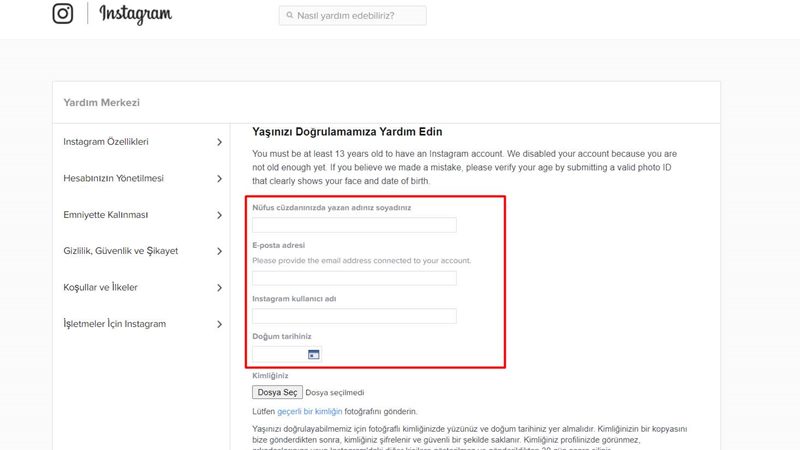The image size is (800, 450).
Task: Open Instagram Özellikleri menu item
Action: 106,142
